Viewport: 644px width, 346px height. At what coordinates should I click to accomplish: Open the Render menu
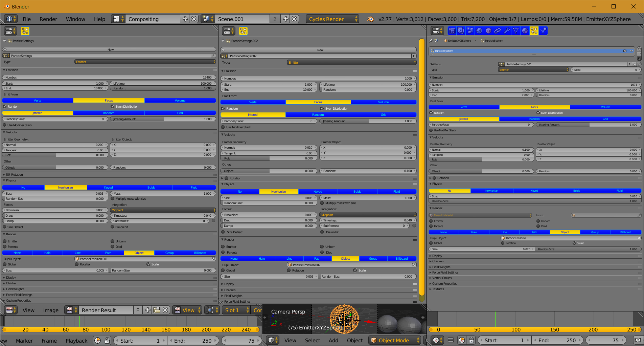click(48, 19)
